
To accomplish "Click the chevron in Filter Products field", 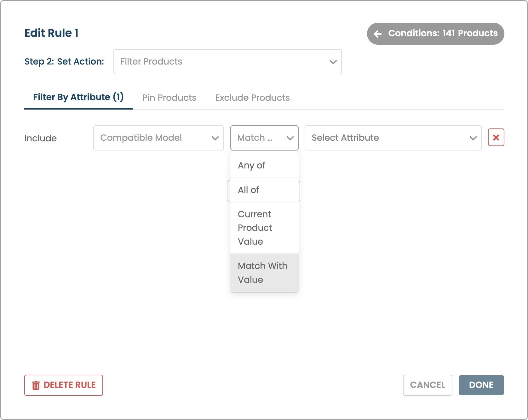I will (x=333, y=62).
